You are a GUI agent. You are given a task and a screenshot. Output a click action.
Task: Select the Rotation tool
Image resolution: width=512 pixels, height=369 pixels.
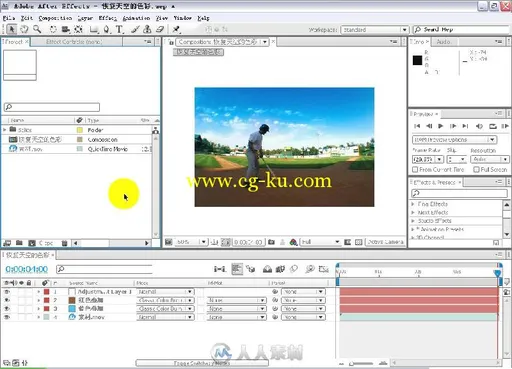[x=53, y=29]
